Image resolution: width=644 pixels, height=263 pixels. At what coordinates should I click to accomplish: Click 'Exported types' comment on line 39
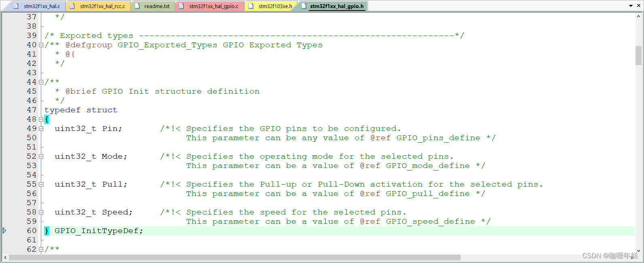click(96, 36)
